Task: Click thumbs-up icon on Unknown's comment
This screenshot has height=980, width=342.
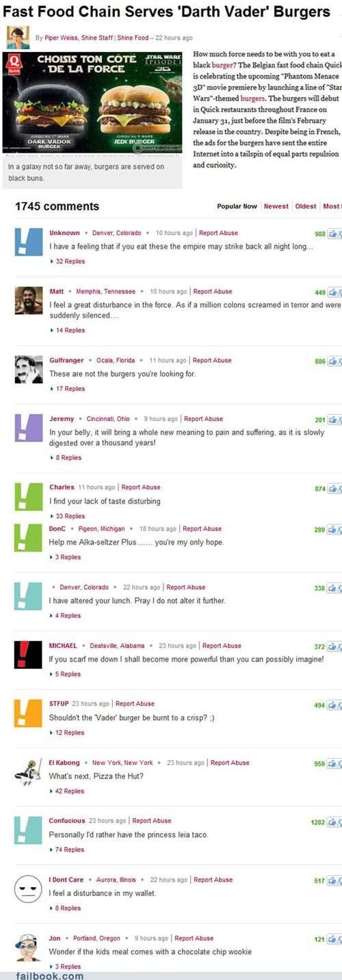Action: 333,234
